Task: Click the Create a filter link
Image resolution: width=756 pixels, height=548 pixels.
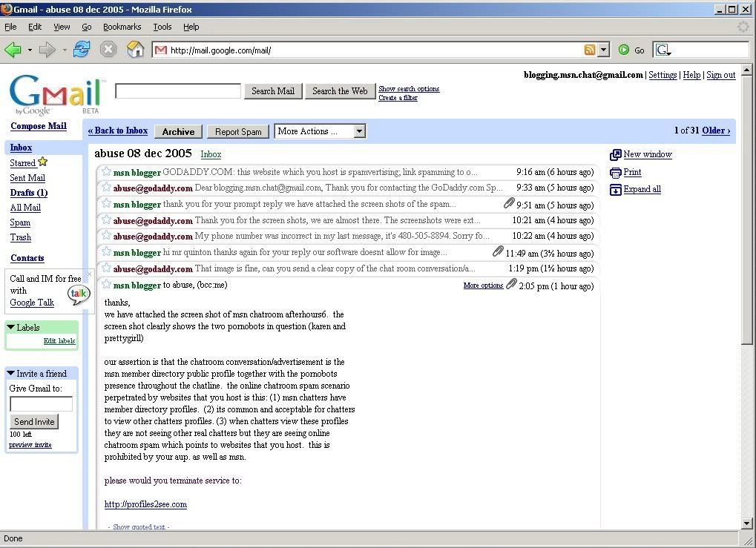Action: 398,98
